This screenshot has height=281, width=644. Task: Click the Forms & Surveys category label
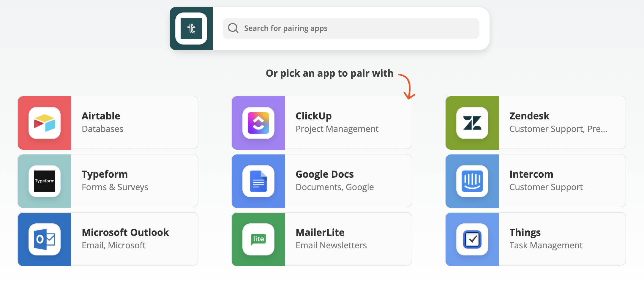(x=115, y=187)
